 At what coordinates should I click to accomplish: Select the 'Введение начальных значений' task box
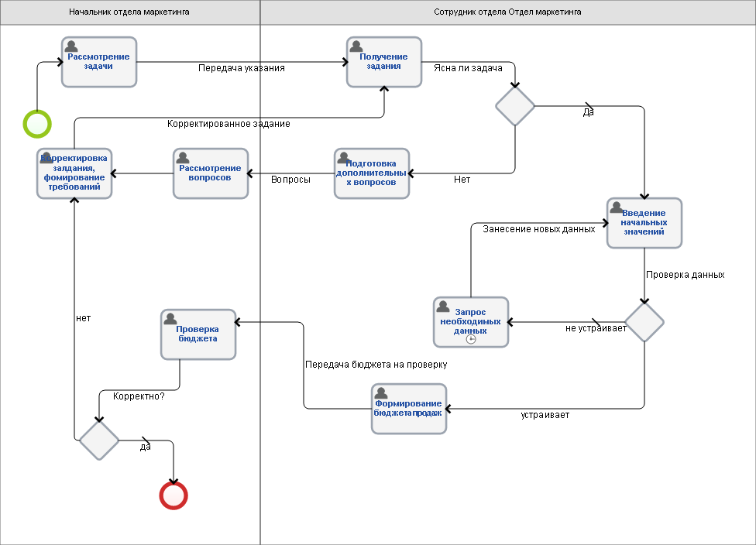[644, 223]
